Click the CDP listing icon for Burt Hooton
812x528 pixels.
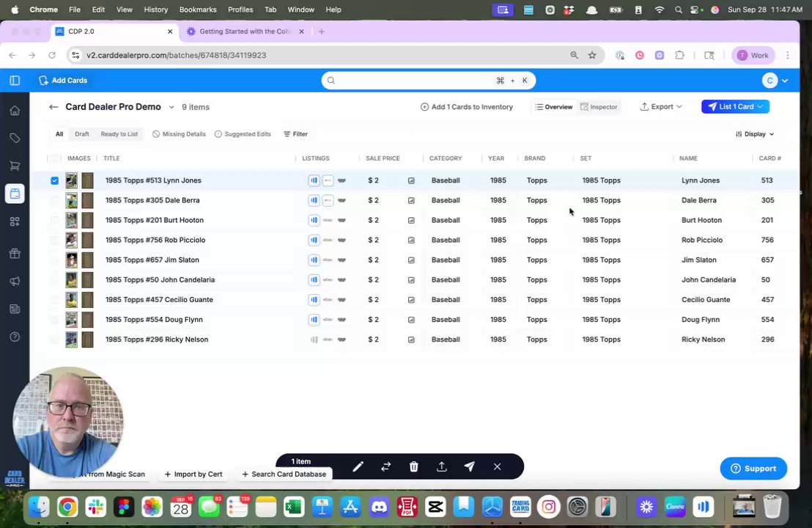(x=314, y=220)
